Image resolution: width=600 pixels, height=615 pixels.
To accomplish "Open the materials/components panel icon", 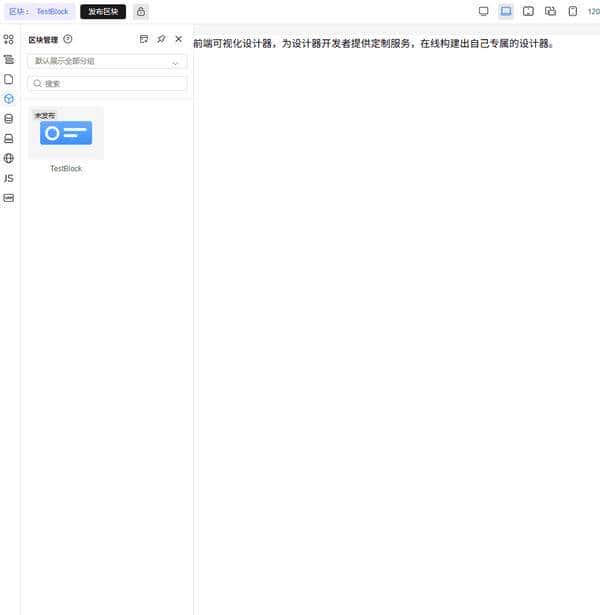I will (x=9, y=39).
